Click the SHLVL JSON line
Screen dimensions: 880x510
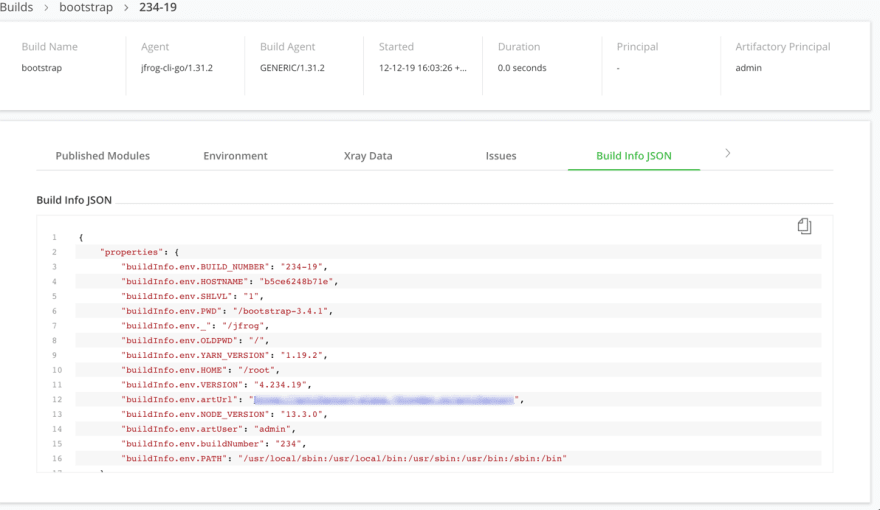pyautogui.click(x=448, y=296)
